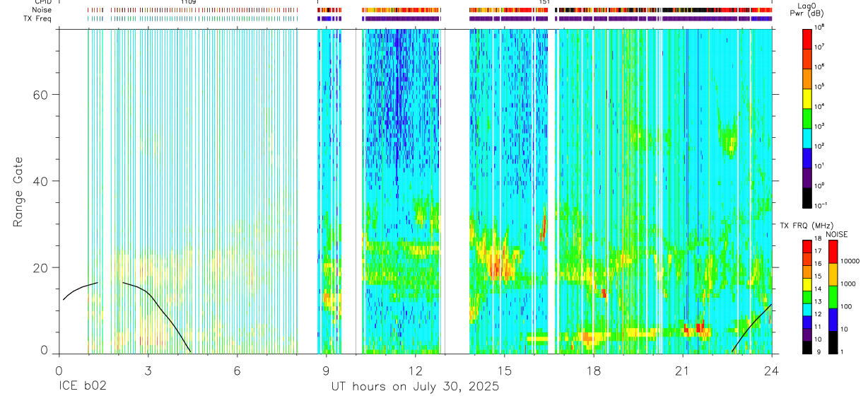868x401 pixels.
Task: Click the 10^-1 label on the power colorbar
Action: [820, 205]
